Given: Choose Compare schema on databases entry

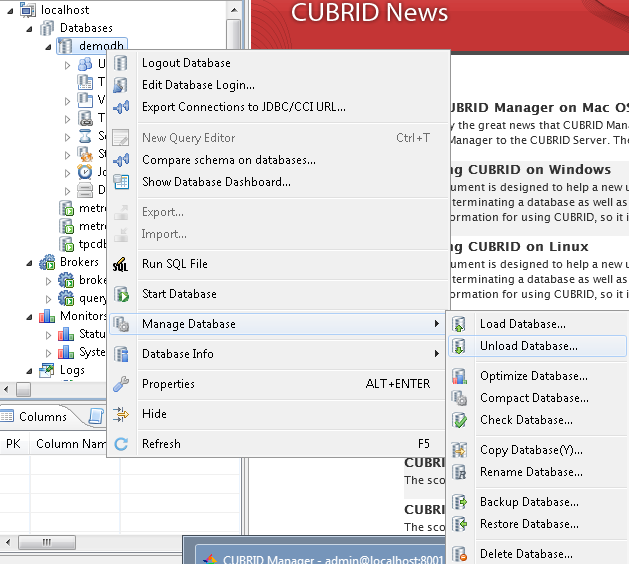Looking at the screenshot, I should click(279, 160).
